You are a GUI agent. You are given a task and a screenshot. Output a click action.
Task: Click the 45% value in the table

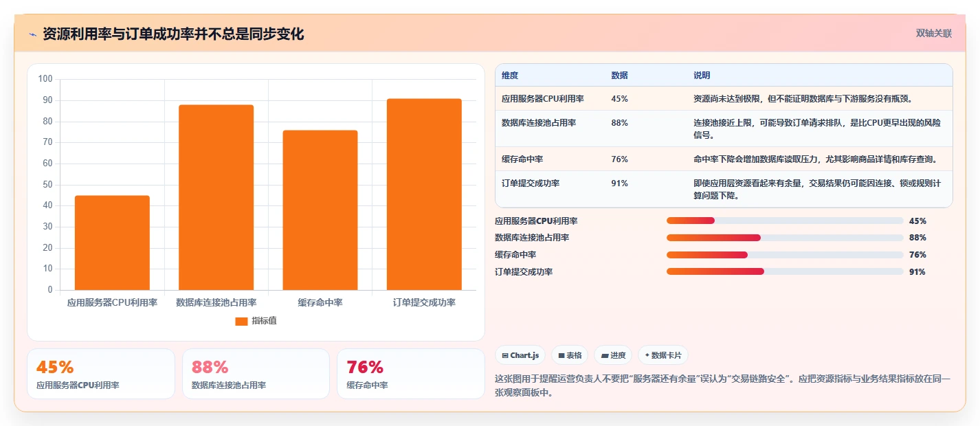click(619, 99)
